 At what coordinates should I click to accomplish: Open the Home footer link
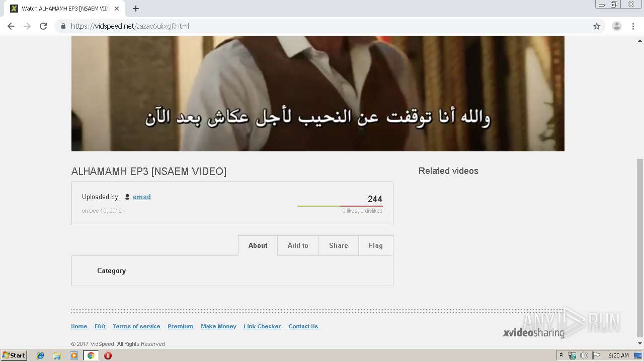point(79,326)
